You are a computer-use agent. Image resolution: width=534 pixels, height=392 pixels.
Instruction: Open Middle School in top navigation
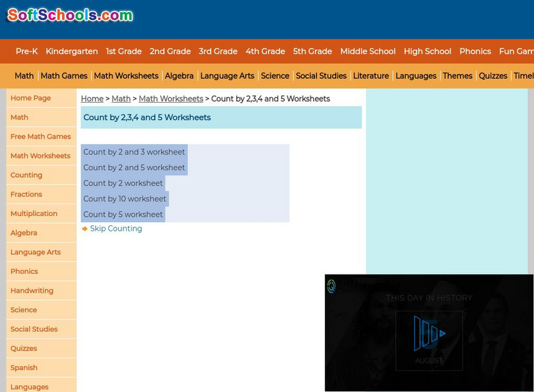(368, 51)
